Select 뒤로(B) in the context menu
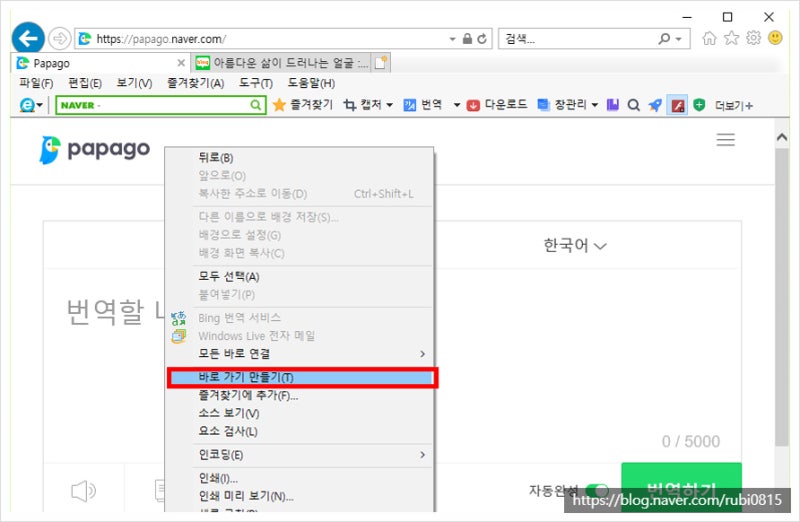Image resolution: width=800 pixels, height=522 pixels. coord(299,158)
